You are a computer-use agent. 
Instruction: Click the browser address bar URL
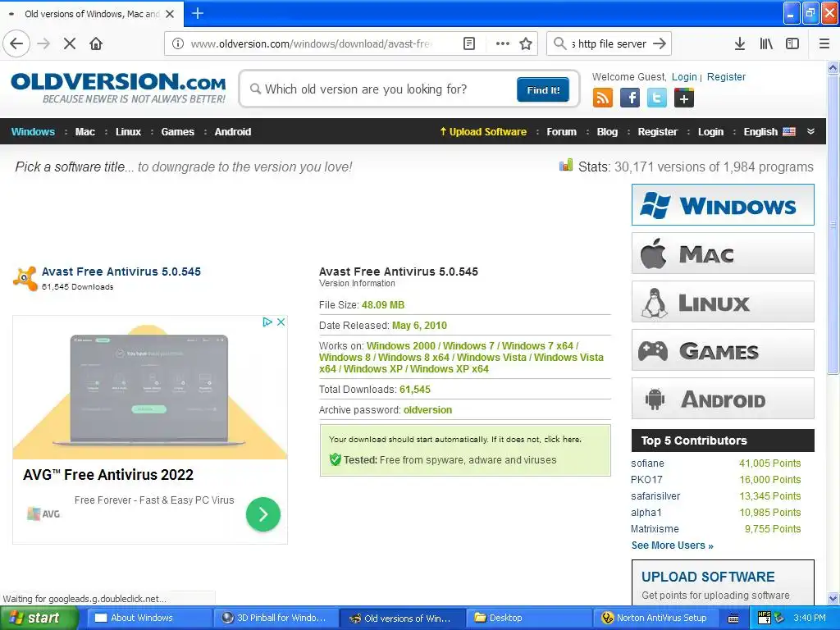311,43
